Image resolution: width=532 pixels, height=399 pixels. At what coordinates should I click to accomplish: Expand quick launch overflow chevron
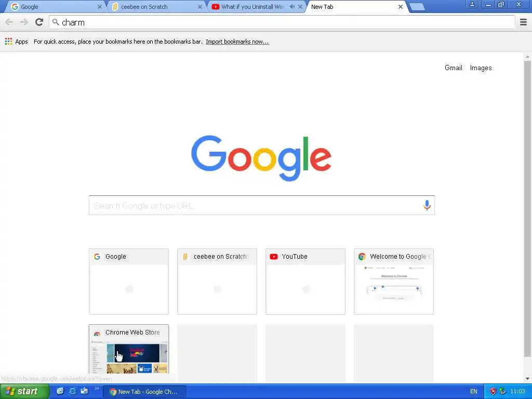point(97,389)
